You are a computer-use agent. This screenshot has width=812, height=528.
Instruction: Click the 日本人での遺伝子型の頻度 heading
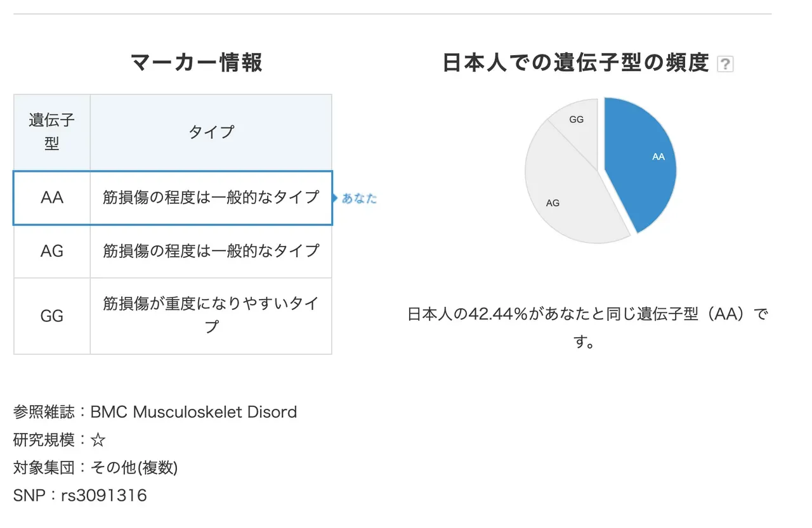tap(575, 63)
